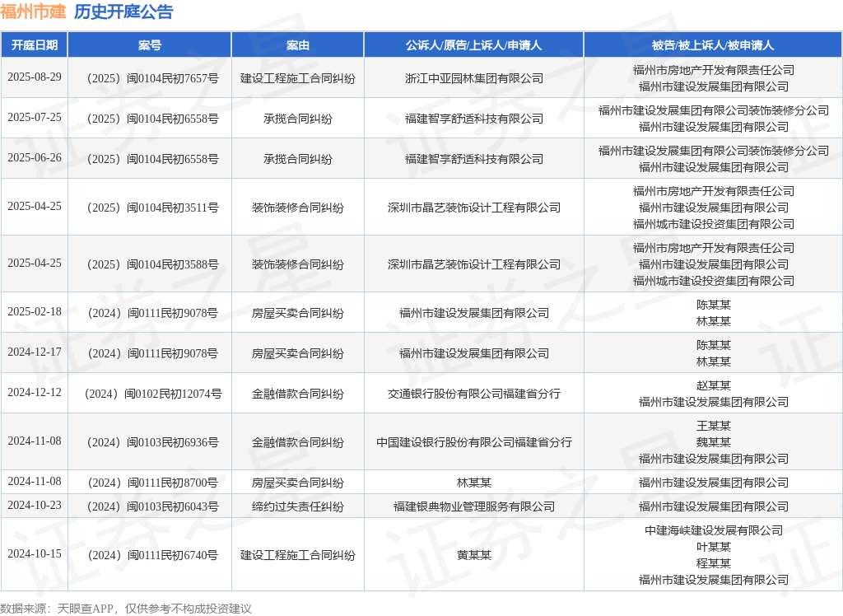Click the 案由 column header
The image size is (843, 616).
298,45
